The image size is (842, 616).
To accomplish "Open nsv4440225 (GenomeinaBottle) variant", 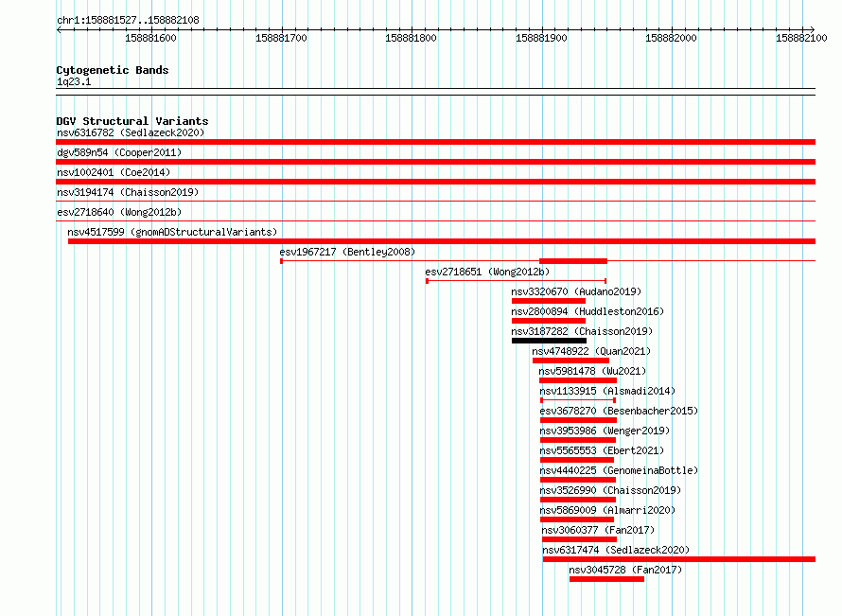I will 619,470.
